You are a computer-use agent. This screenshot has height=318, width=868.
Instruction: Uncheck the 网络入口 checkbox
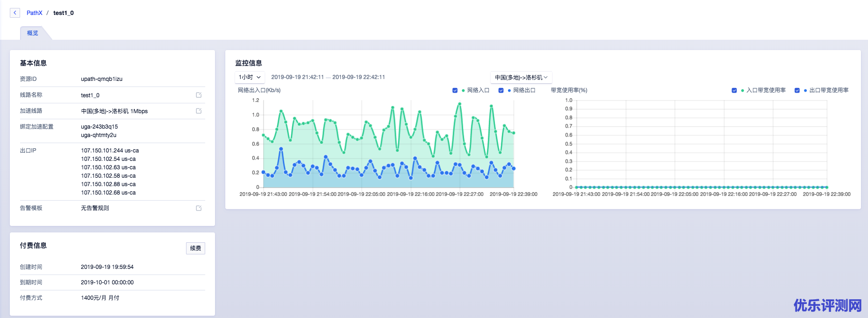click(455, 90)
